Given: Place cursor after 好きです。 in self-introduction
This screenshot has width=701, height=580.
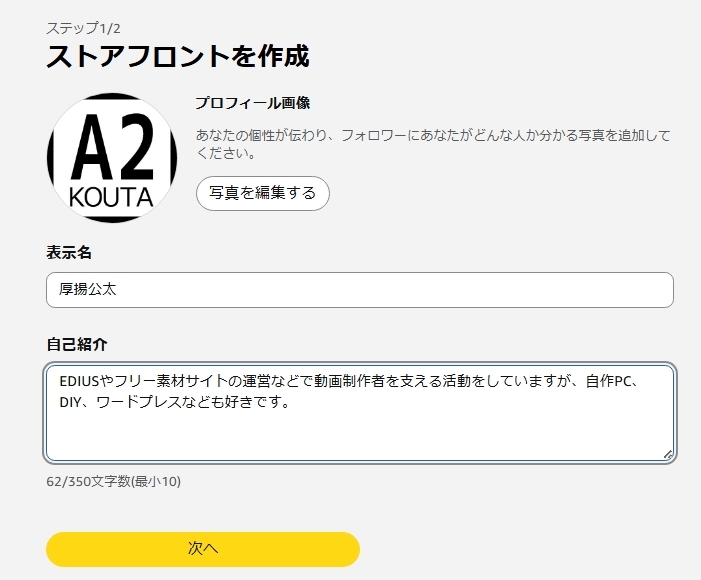Looking at the screenshot, I should [291, 402].
